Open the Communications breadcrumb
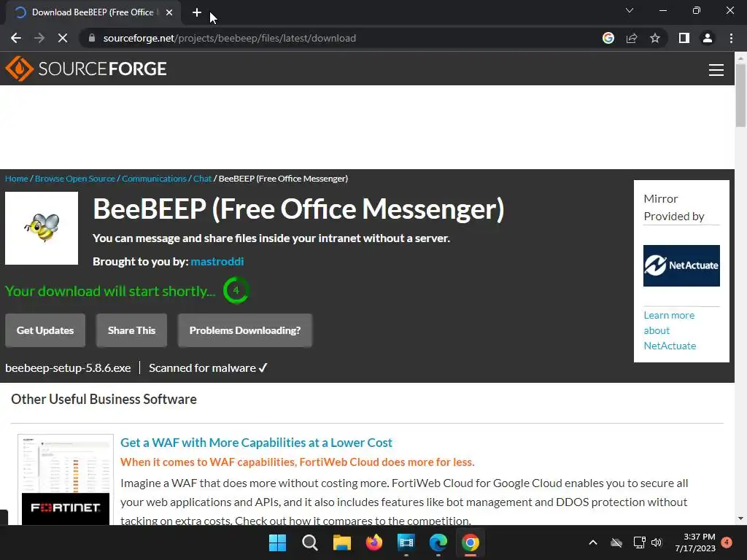This screenshot has height=560, width=747. [154, 179]
